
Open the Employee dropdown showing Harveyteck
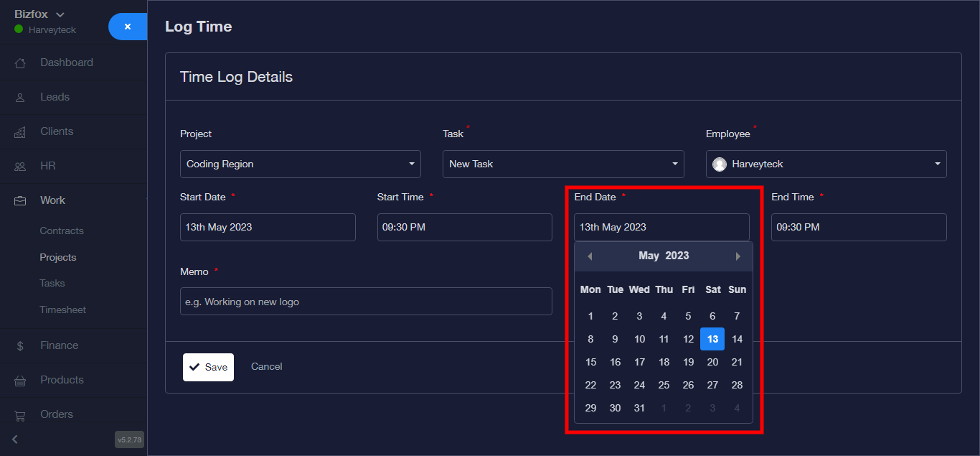(826, 164)
